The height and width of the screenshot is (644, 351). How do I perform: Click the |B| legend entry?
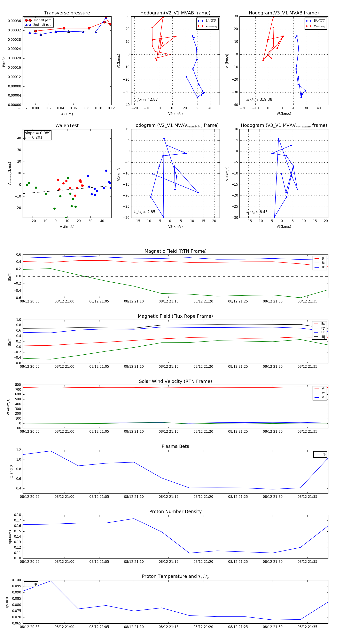tap(320, 337)
